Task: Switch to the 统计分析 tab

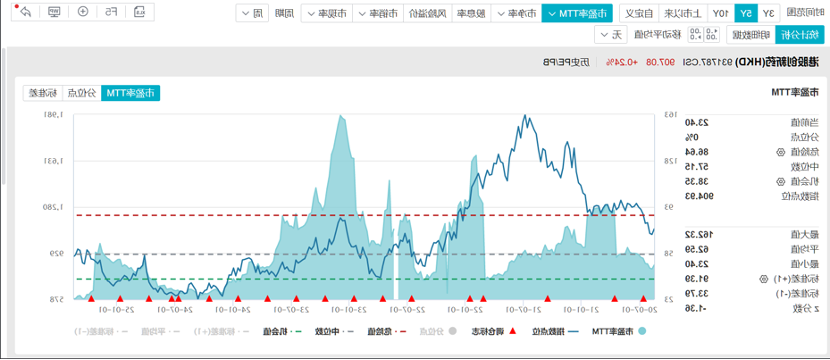Action: (x=800, y=35)
